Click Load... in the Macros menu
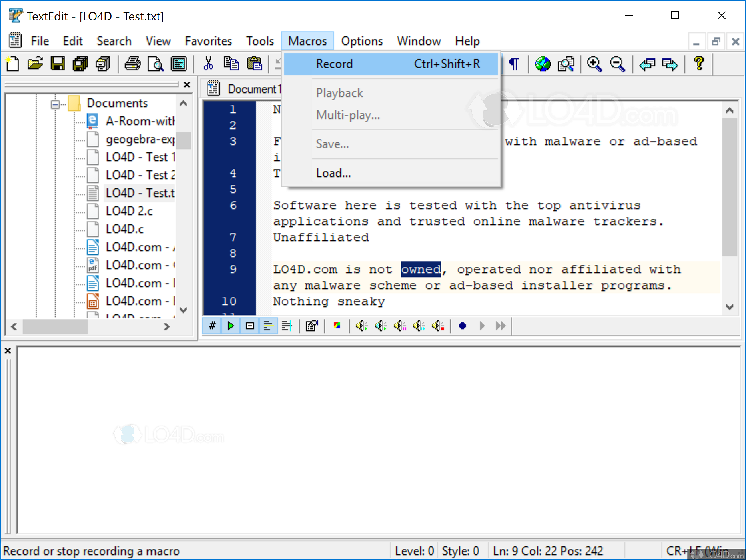Viewport: 746px width, 560px height. pyautogui.click(x=333, y=173)
